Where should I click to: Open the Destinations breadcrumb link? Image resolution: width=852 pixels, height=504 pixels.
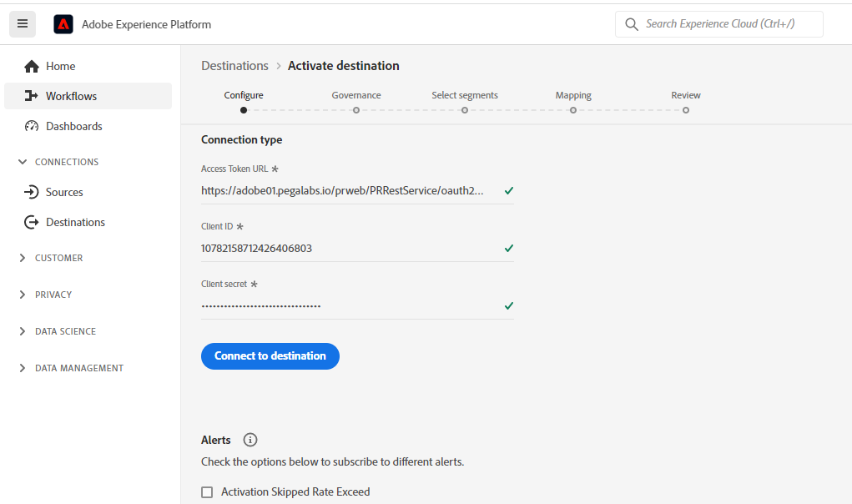click(x=234, y=66)
